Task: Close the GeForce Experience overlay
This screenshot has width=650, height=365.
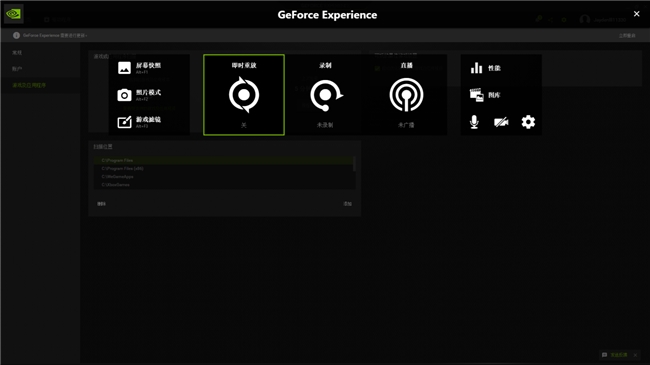Action: [637, 14]
